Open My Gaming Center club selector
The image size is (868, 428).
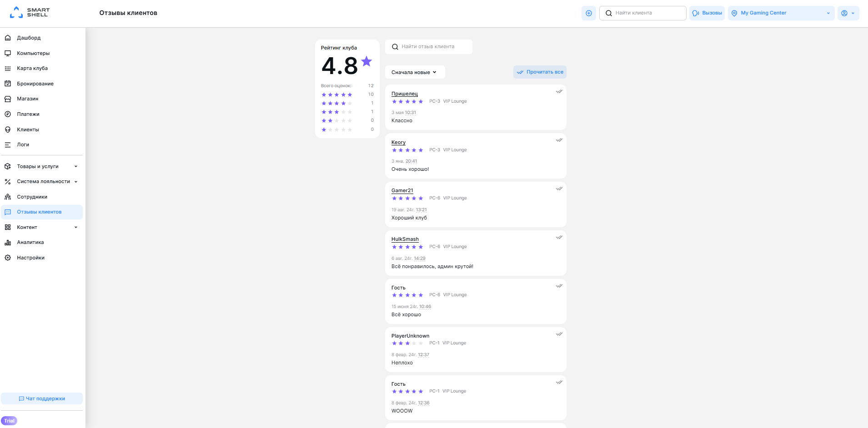pyautogui.click(x=781, y=13)
